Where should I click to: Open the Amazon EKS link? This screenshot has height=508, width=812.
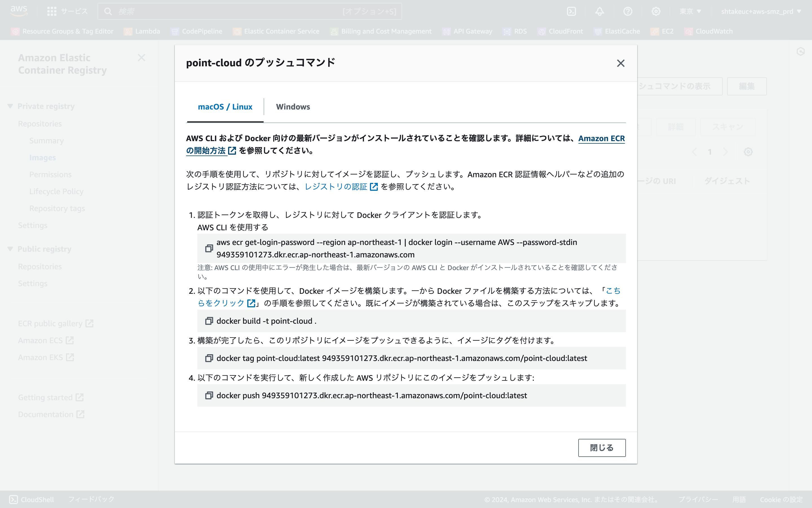(46, 357)
